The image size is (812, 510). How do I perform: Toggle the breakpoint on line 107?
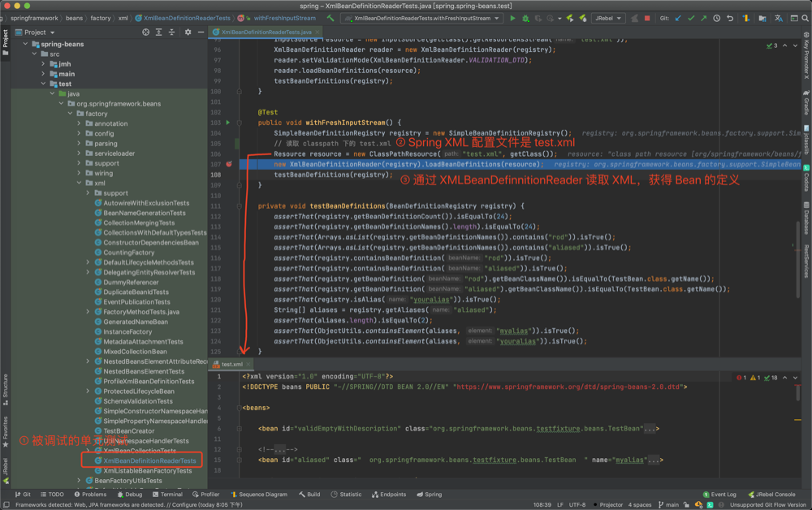point(230,164)
